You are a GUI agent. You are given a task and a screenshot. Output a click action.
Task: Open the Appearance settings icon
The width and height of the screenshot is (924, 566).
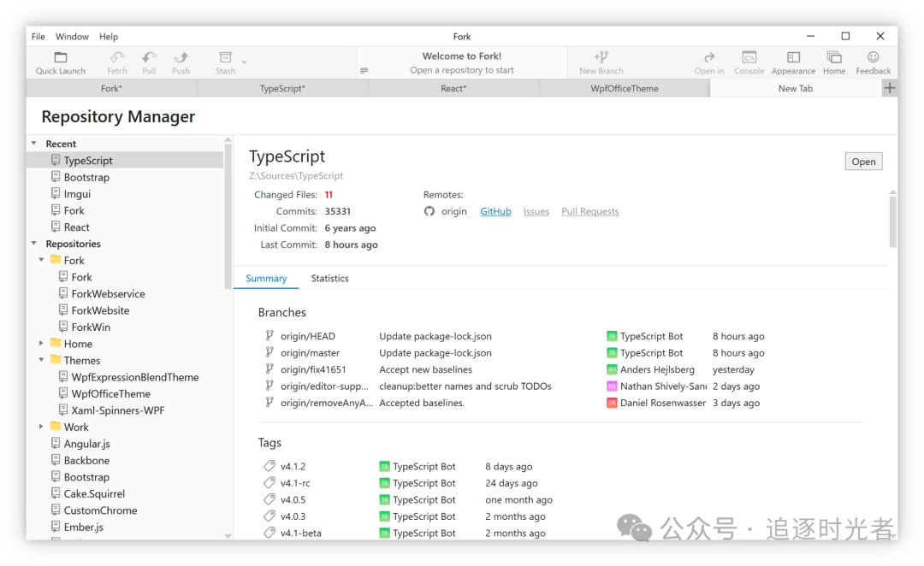click(x=793, y=58)
